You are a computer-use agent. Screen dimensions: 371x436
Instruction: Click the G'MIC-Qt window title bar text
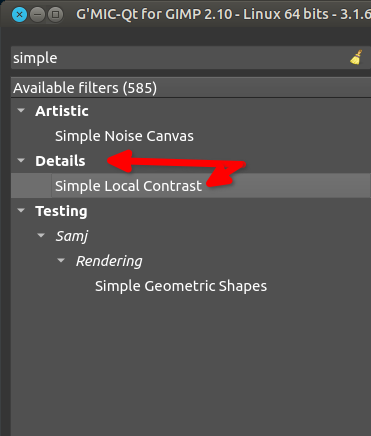point(223,15)
